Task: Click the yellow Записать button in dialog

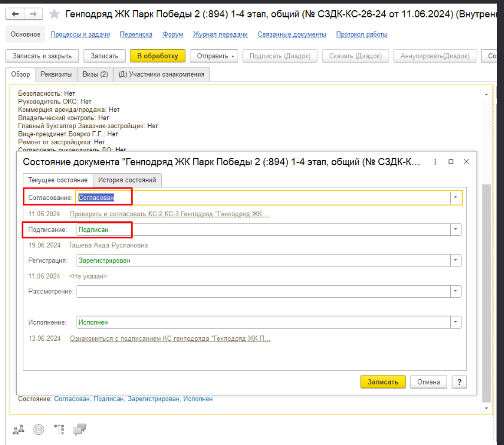Action: click(x=382, y=382)
